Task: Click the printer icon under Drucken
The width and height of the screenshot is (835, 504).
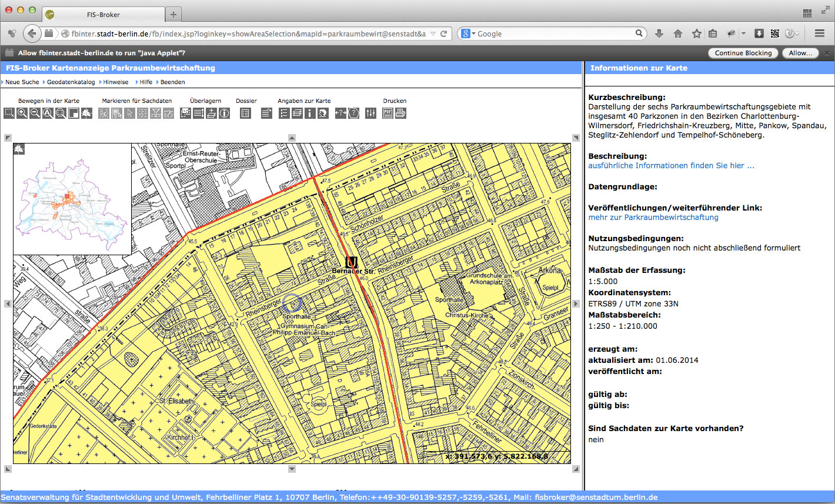Action: point(400,113)
